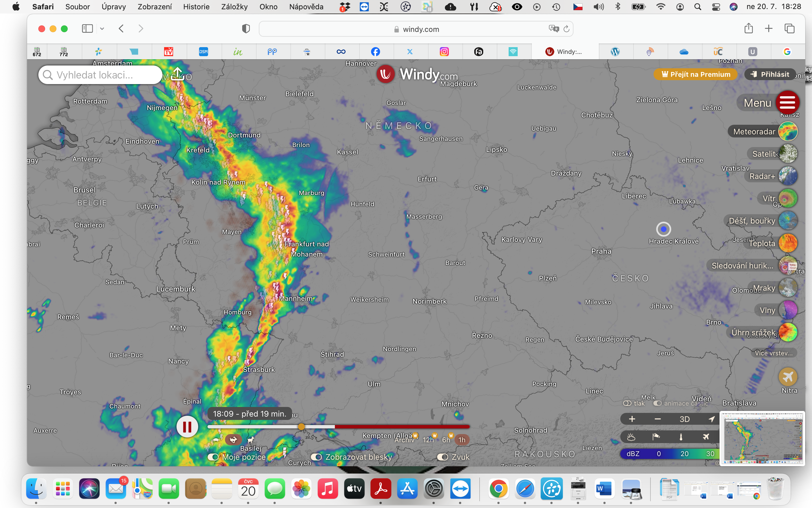Toggle tlak pressure switch
Screen dimensions: 812x508
(627, 403)
